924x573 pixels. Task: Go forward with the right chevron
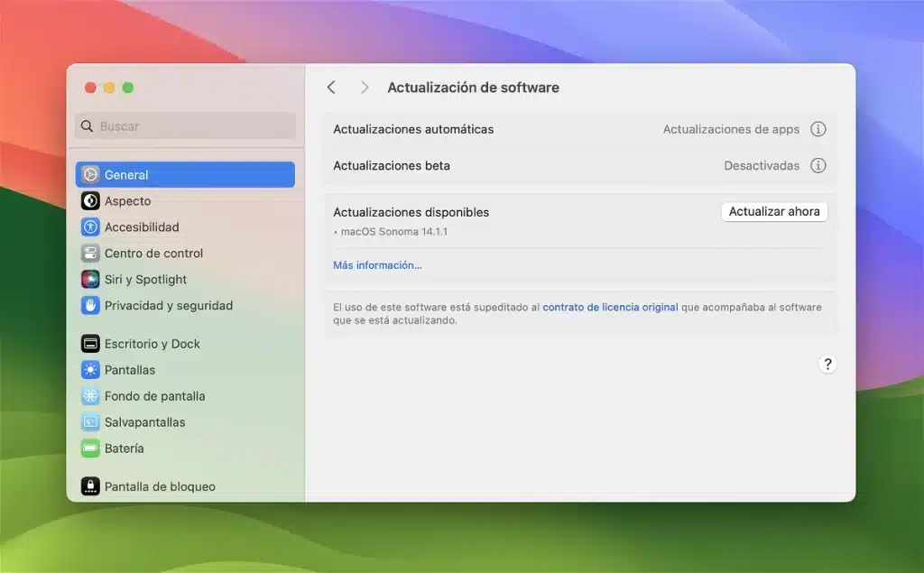pyautogui.click(x=365, y=88)
